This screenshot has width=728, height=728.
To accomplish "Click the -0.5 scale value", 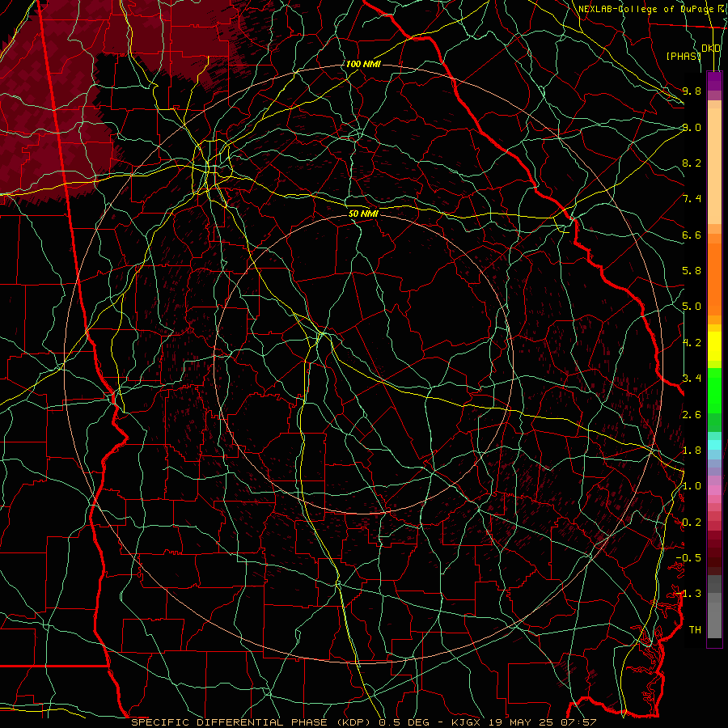I will point(688,558).
